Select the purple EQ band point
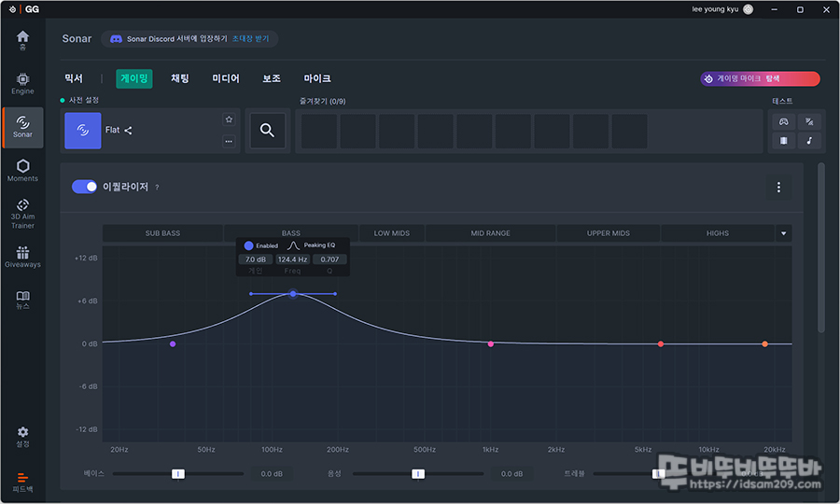This screenshot has width=840, height=504. (x=173, y=343)
